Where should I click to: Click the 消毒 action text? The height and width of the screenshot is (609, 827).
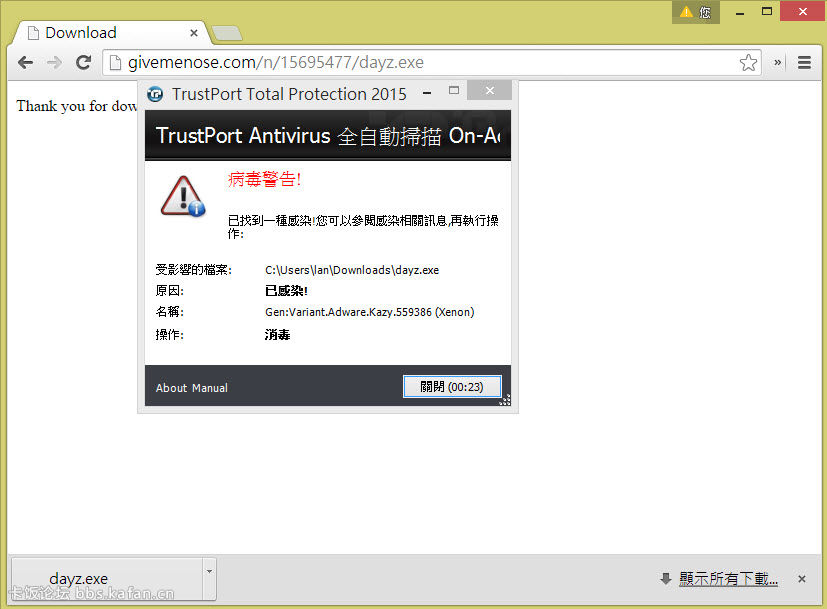coord(277,335)
